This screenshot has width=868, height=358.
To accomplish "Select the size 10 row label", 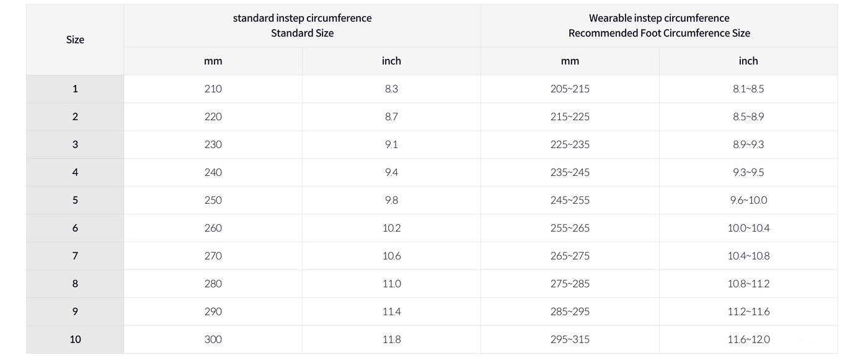I will (75, 339).
